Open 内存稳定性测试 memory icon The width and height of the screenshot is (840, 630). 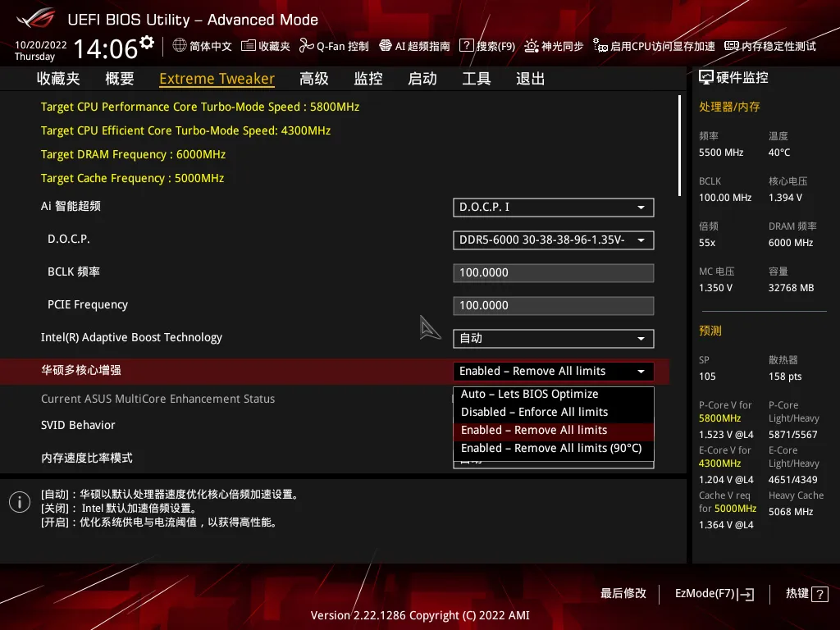coord(732,46)
